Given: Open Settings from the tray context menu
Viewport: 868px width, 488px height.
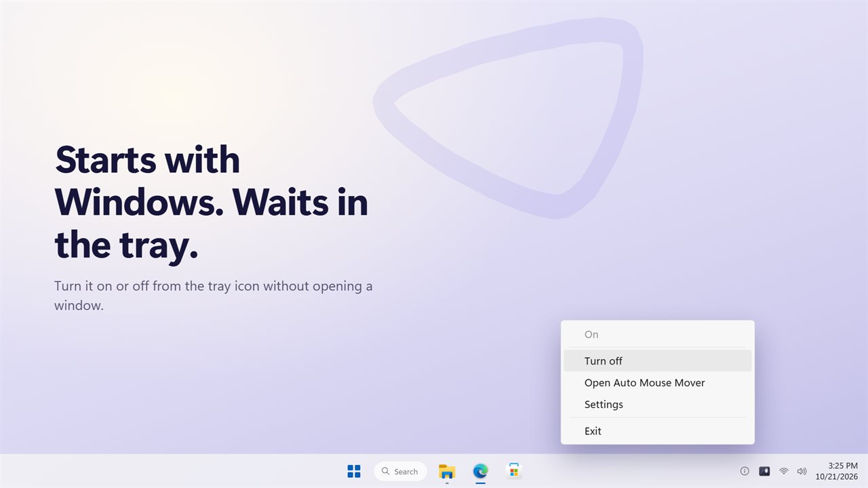Looking at the screenshot, I should [658, 405].
